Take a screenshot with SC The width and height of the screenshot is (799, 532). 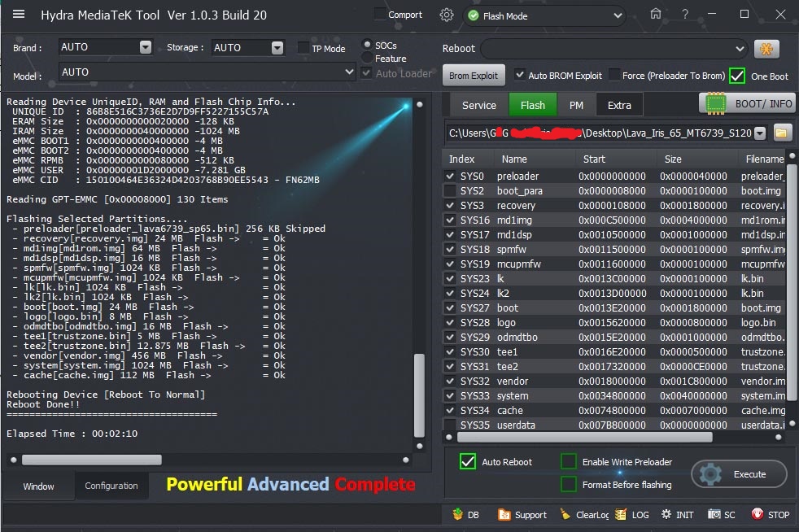[x=722, y=515]
